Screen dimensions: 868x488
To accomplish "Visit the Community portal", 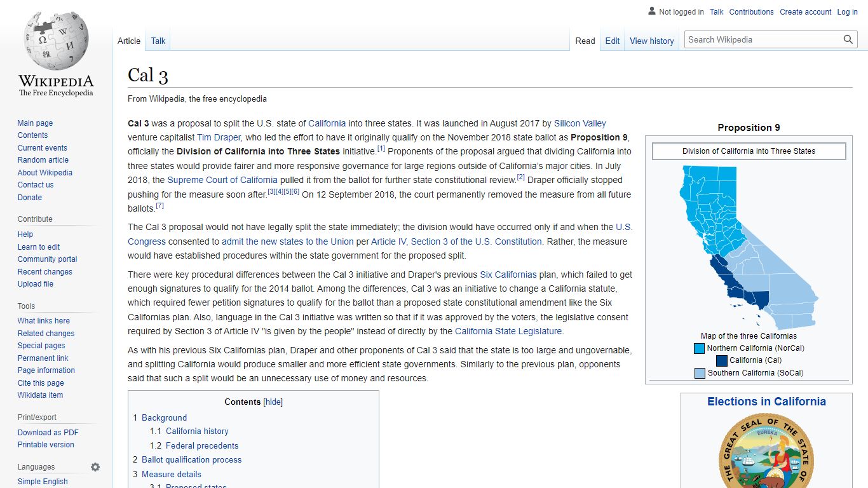I will [47, 259].
